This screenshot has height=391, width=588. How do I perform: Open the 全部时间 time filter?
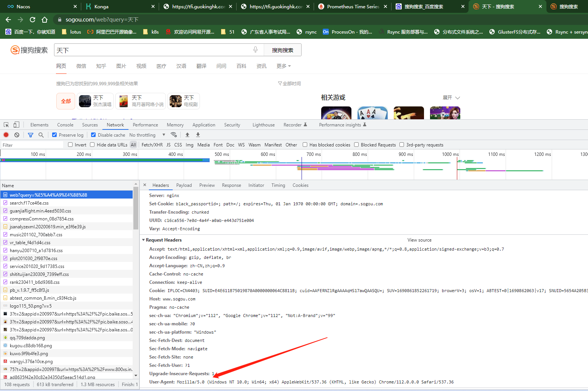click(x=289, y=83)
